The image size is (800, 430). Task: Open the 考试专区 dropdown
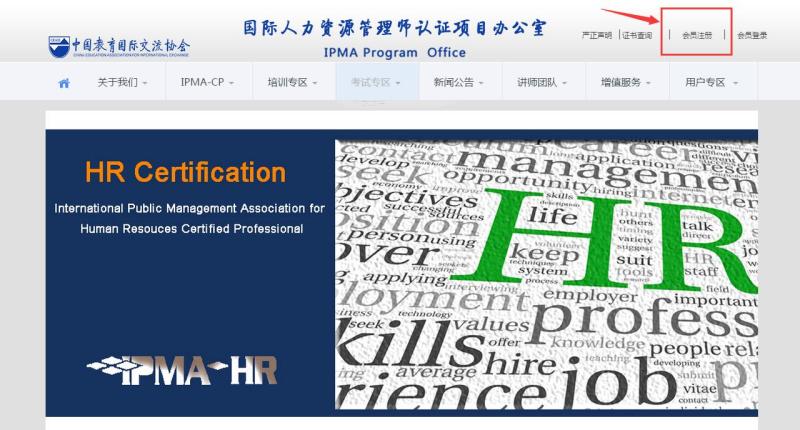tap(376, 82)
